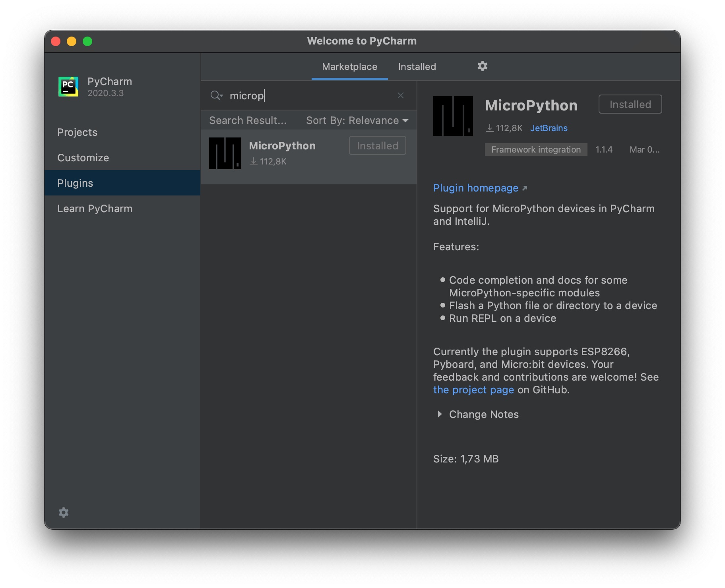
Task: Click the yellow minimize window button
Action: point(72,41)
